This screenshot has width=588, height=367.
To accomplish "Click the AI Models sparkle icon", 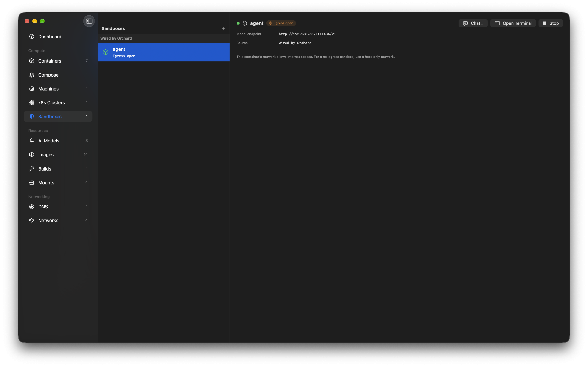I will tap(31, 141).
